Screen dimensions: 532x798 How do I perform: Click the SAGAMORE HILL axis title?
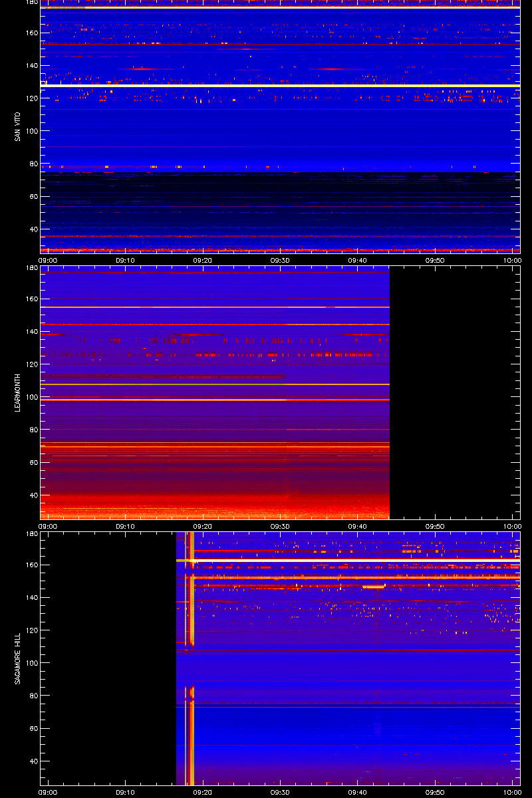click(x=17, y=658)
